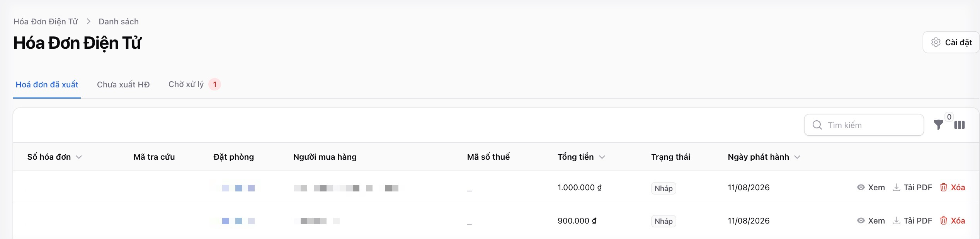The height and width of the screenshot is (239, 980).
Task: Toggle column visibility icon
Action: point(960,125)
